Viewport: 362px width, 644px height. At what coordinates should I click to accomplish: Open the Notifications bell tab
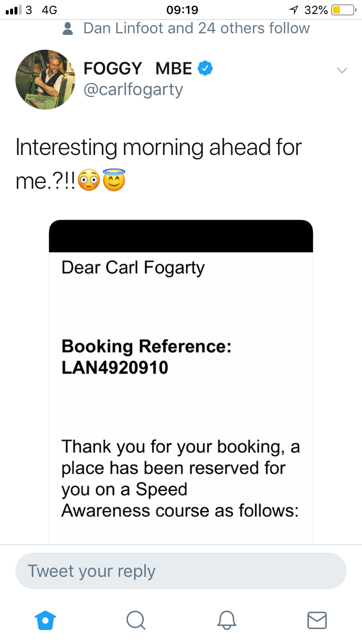(226, 619)
